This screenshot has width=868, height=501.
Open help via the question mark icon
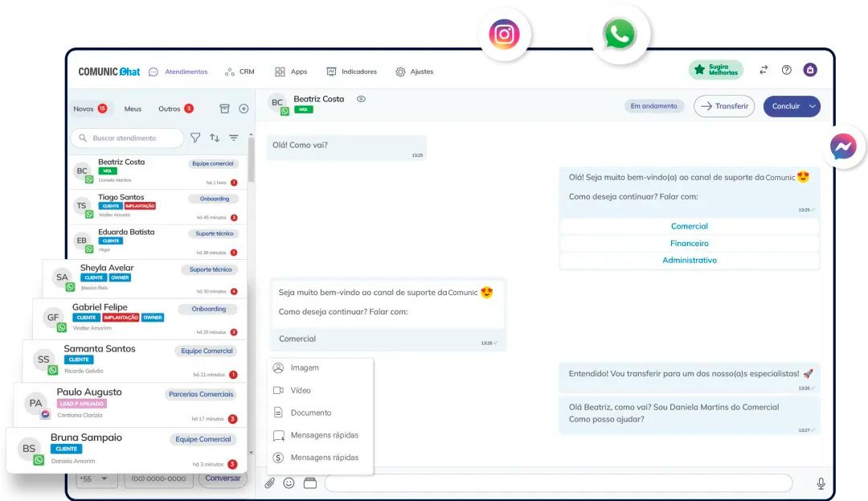786,71
